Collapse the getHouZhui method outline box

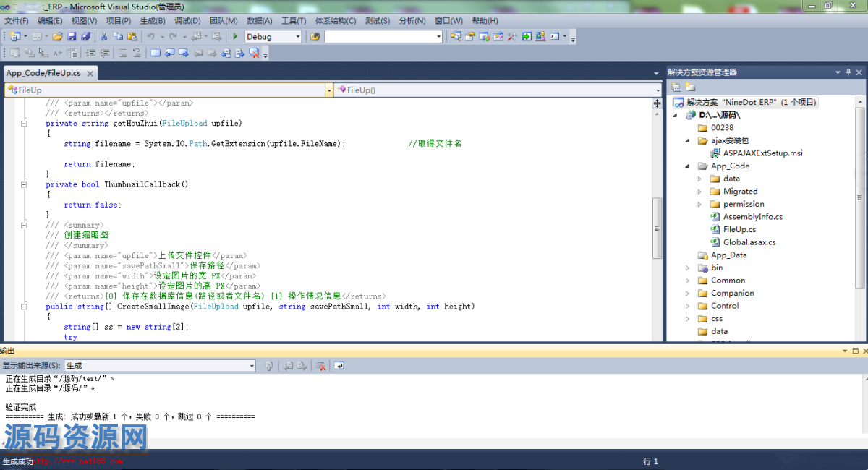point(24,124)
